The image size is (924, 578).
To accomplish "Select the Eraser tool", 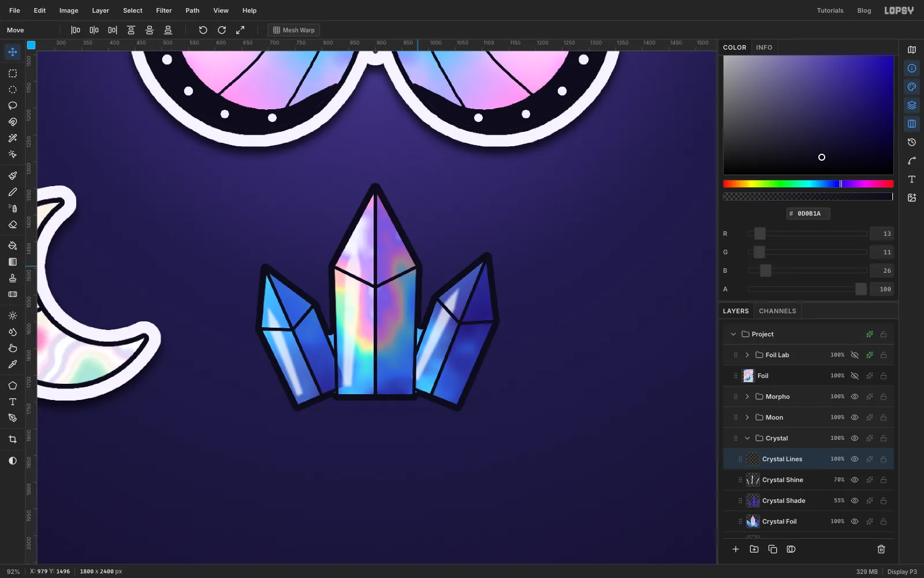I will pos(13,224).
